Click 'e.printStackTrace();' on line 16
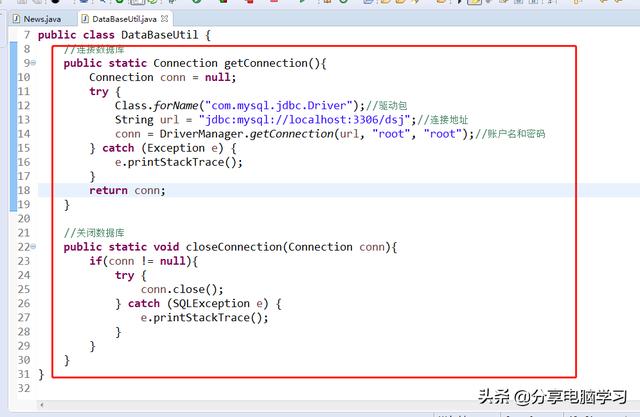Screen dimensions: 640x417 pyautogui.click(x=179, y=162)
